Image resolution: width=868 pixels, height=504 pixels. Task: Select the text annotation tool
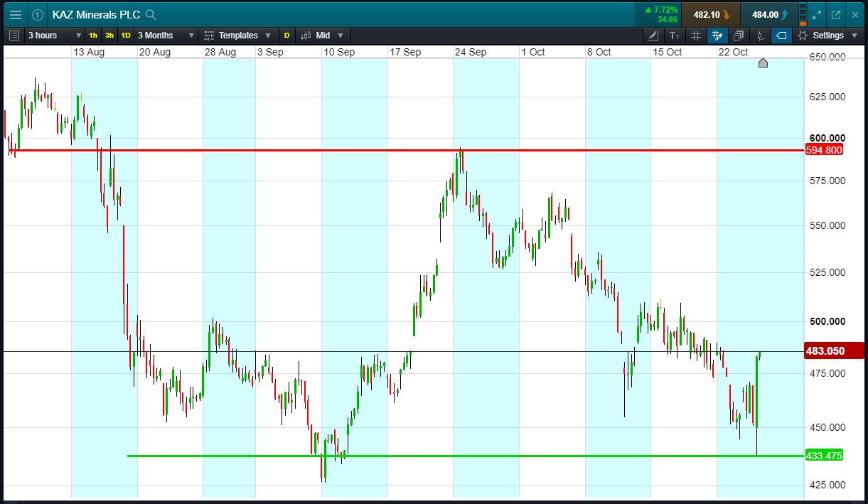pyautogui.click(x=675, y=35)
